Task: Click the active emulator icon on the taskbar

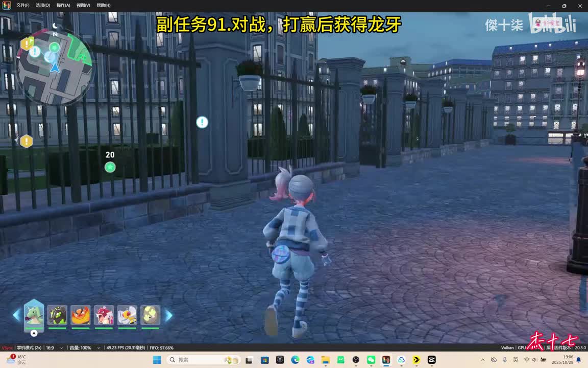Action: (386, 360)
